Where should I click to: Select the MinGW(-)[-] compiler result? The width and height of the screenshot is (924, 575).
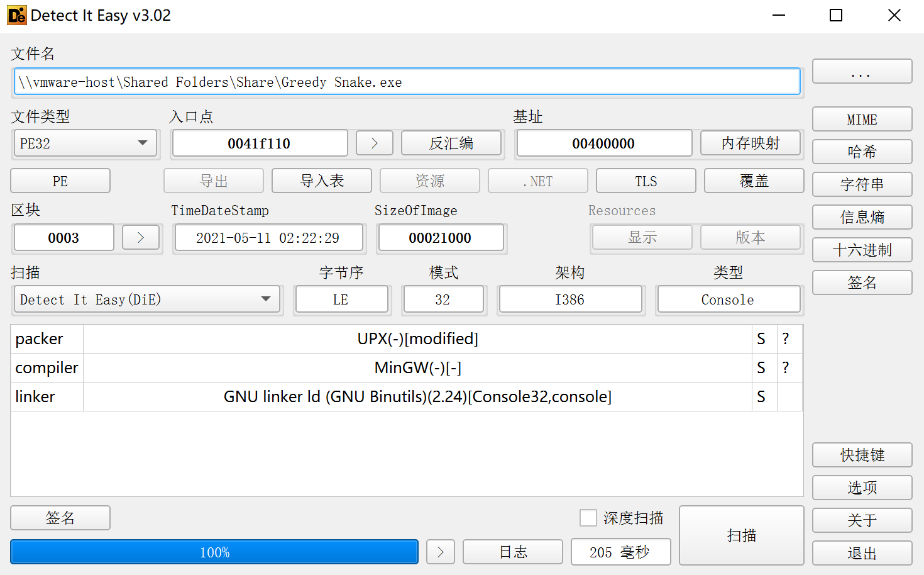[x=418, y=368]
